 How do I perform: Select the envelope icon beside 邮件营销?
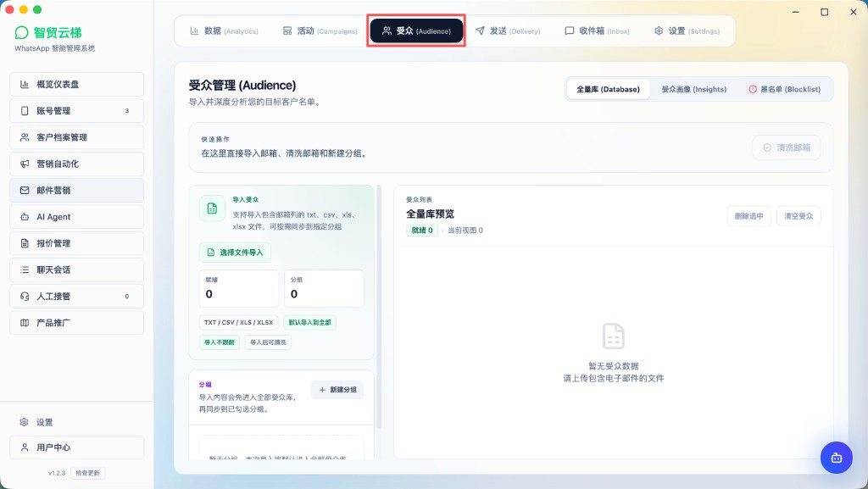[x=25, y=191]
